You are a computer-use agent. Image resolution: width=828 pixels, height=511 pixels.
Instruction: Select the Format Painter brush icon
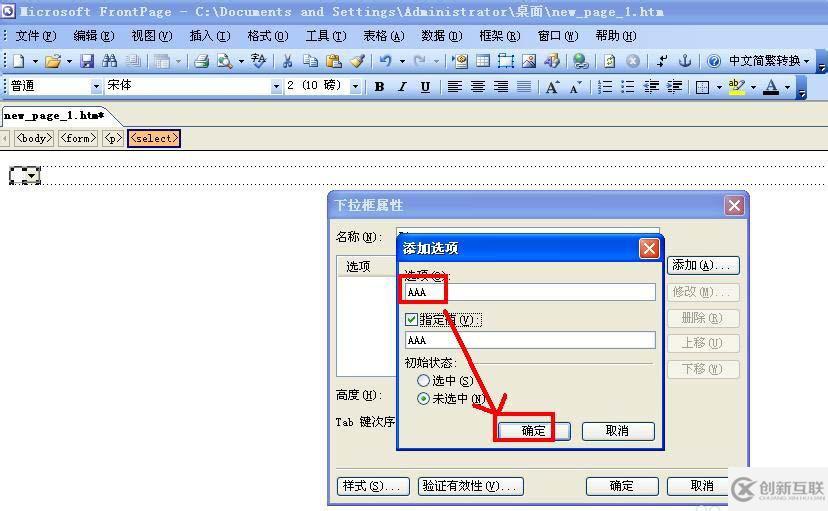pyautogui.click(x=357, y=61)
